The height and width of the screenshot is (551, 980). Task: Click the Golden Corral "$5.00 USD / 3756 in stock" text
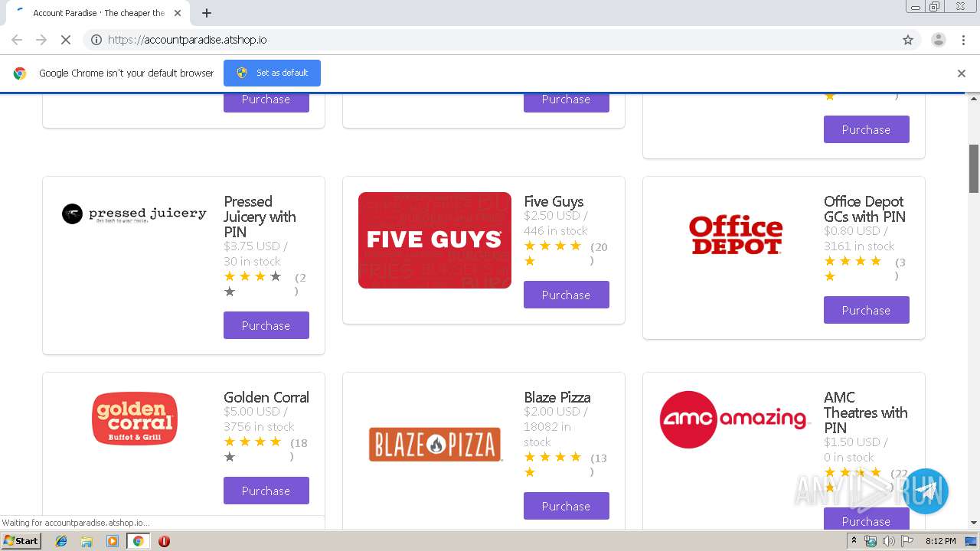(x=259, y=419)
